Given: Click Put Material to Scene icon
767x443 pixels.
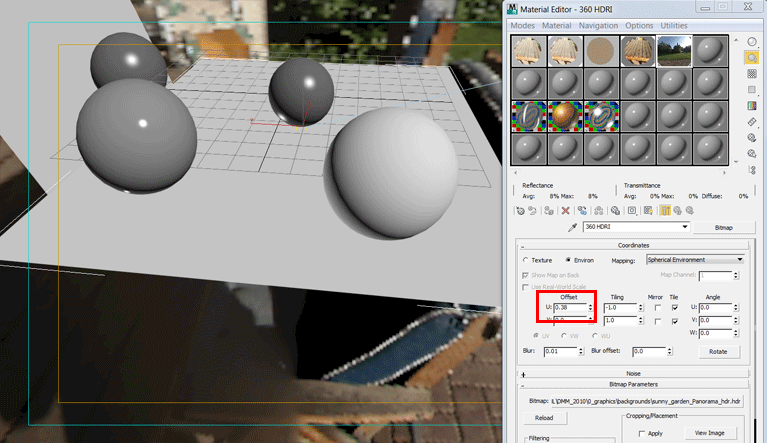Looking at the screenshot, I should pyautogui.click(x=533, y=211).
